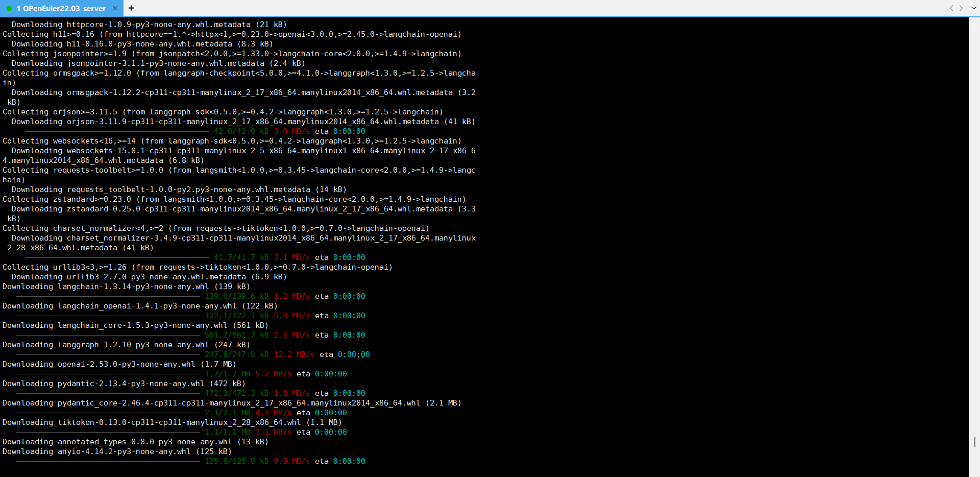Click the '7.1 MB/s' download speed value

273,432
